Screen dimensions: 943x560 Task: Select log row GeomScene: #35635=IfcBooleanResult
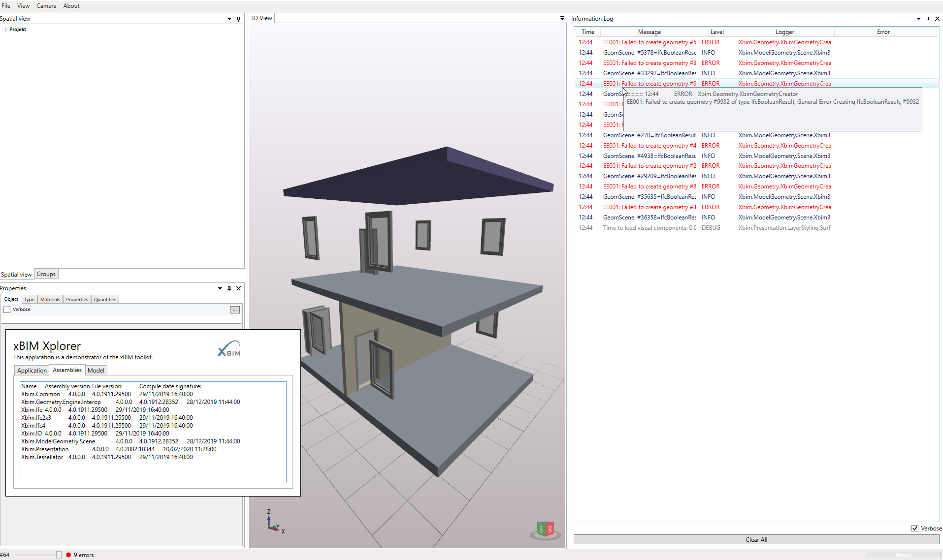[x=756, y=197]
